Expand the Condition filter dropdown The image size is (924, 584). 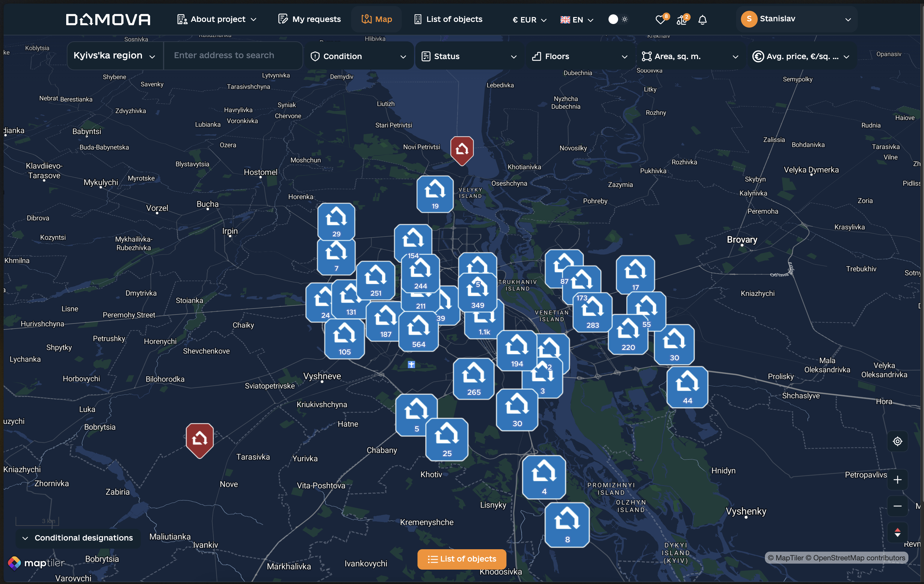[x=358, y=56]
